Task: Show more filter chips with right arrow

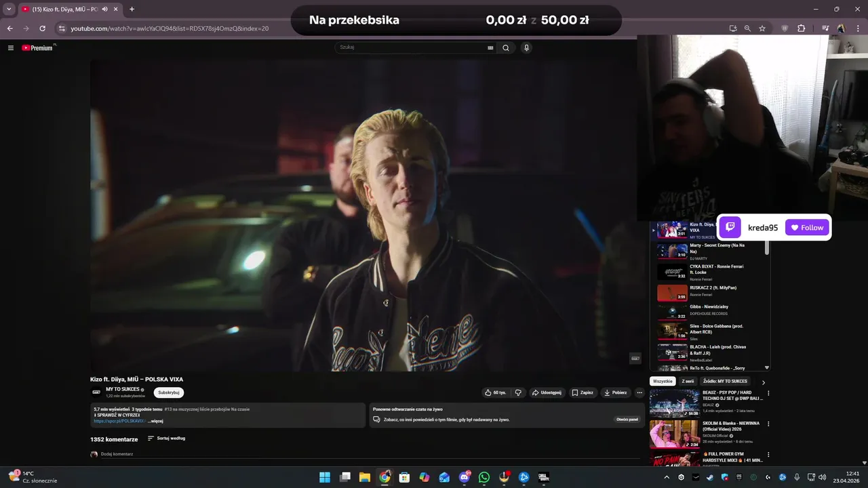Action: 764,382
